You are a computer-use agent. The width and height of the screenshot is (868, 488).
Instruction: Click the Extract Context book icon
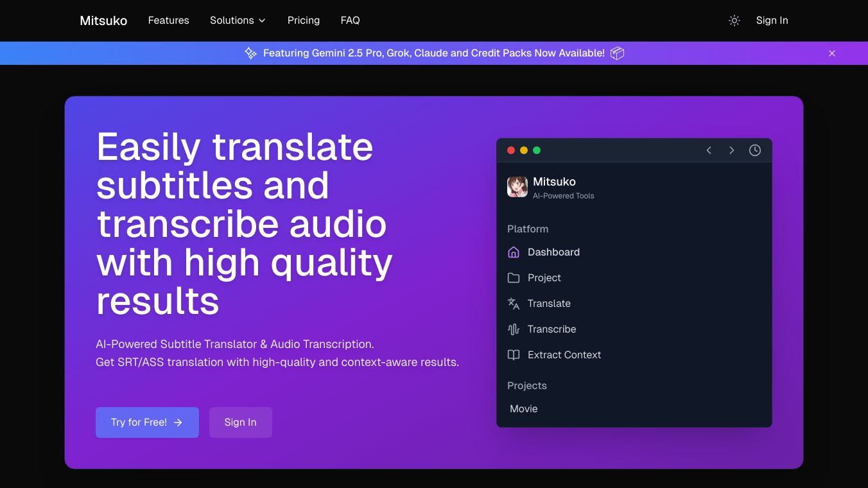click(x=514, y=355)
